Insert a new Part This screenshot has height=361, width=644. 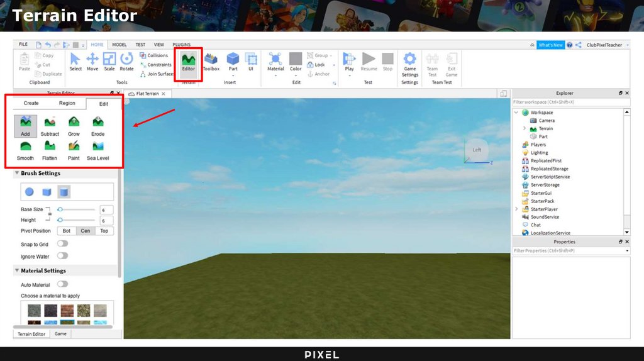(233, 63)
